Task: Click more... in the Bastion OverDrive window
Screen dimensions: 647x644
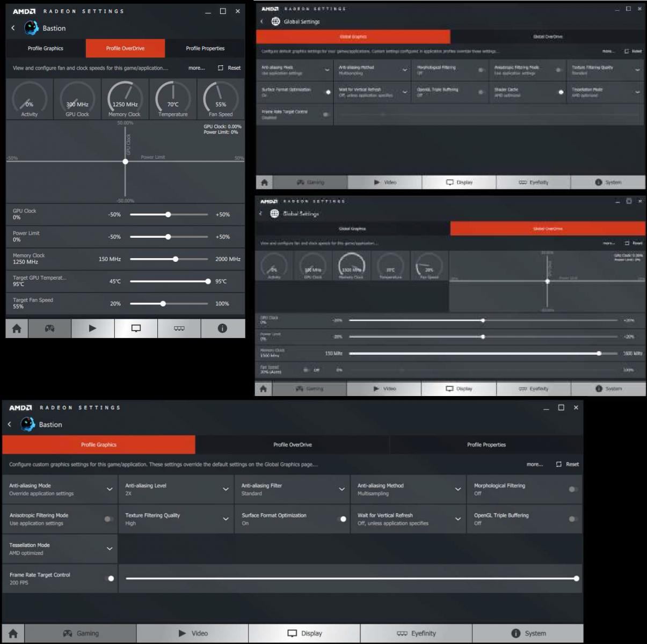Action: (x=197, y=68)
